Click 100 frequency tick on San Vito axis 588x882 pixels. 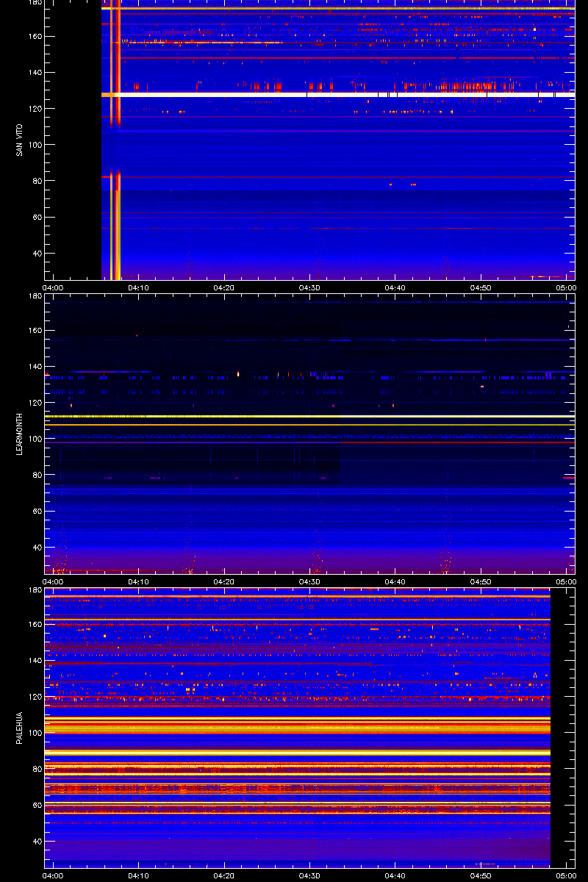[35, 145]
